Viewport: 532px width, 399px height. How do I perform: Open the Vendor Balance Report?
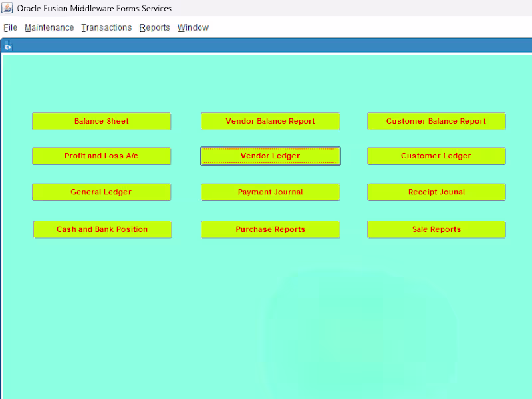[271, 122]
